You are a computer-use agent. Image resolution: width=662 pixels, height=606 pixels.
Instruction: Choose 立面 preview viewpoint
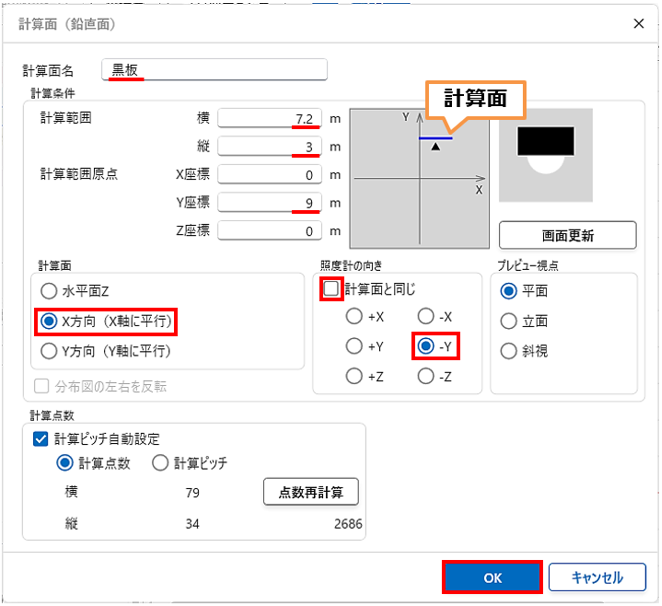tap(508, 321)
